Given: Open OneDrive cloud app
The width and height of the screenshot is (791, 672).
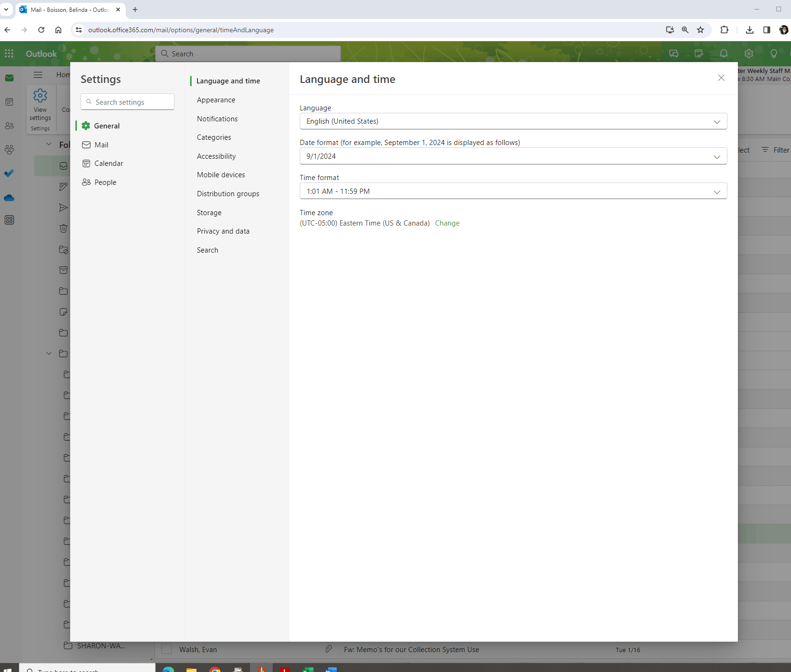Looking at the screenshot, I should (x=9, y=197).
